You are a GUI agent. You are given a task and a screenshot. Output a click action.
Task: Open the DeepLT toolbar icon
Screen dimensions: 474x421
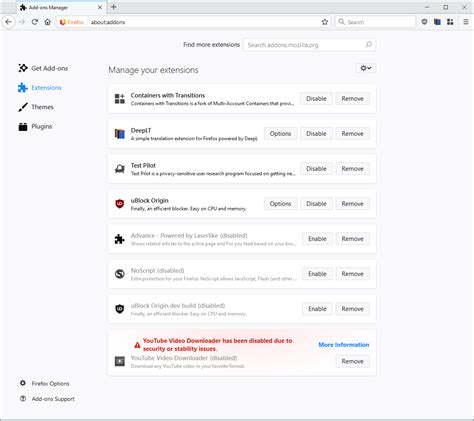point(437,22)
